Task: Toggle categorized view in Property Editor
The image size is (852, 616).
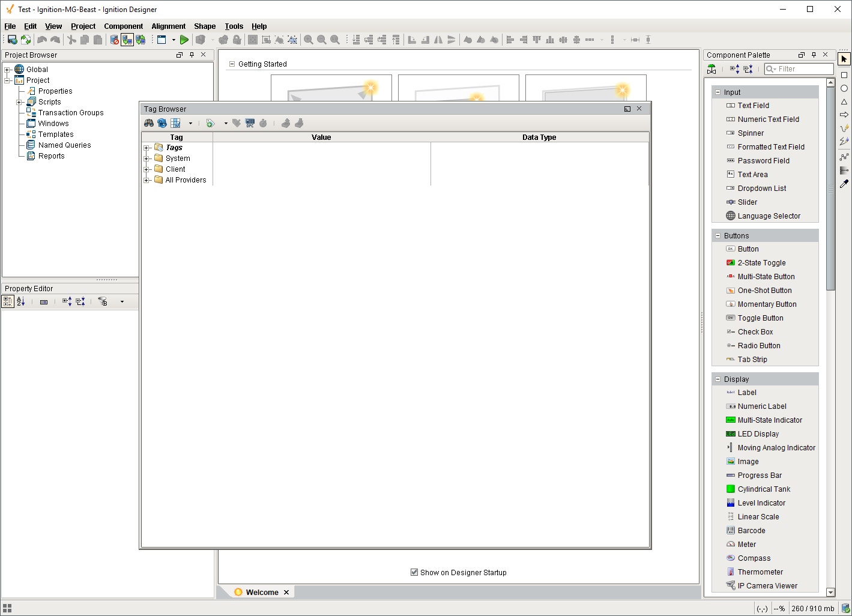Action: [x=8, y=301]
